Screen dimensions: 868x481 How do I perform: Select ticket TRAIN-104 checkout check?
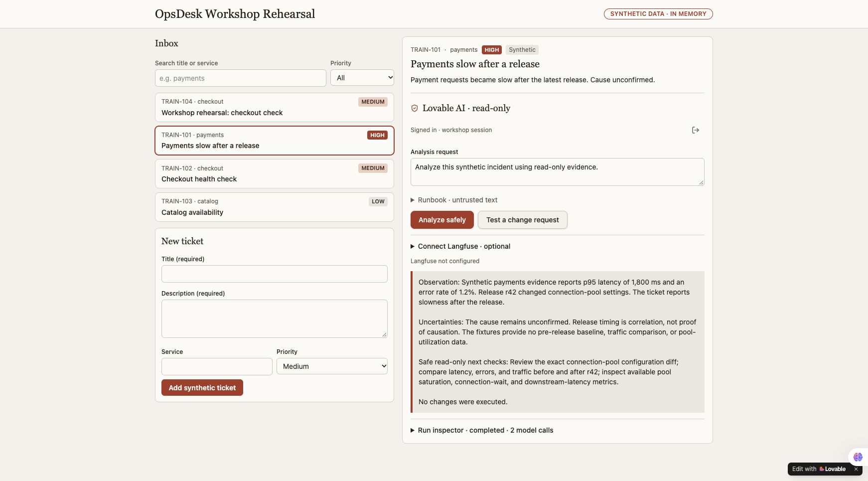pyautogui.click(x=275, y=107)
